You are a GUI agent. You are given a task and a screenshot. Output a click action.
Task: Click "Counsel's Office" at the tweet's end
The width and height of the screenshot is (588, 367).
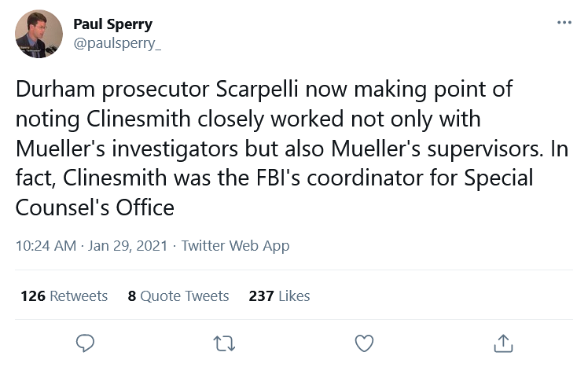[x=94, y=207]
